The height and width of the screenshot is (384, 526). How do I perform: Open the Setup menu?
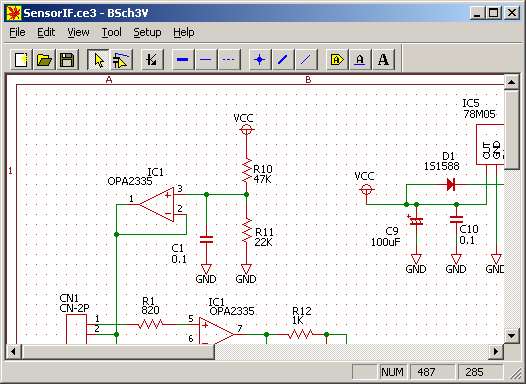(x=147, y=33)
